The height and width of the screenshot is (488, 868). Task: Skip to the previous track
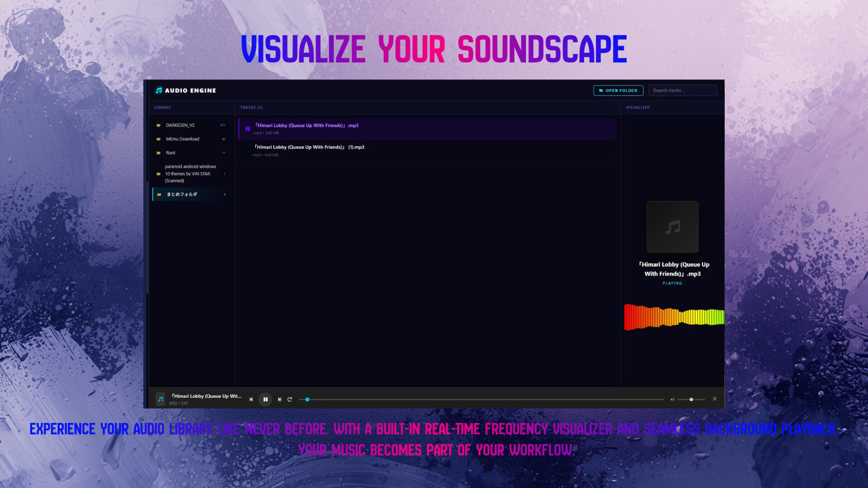point(251,399)
